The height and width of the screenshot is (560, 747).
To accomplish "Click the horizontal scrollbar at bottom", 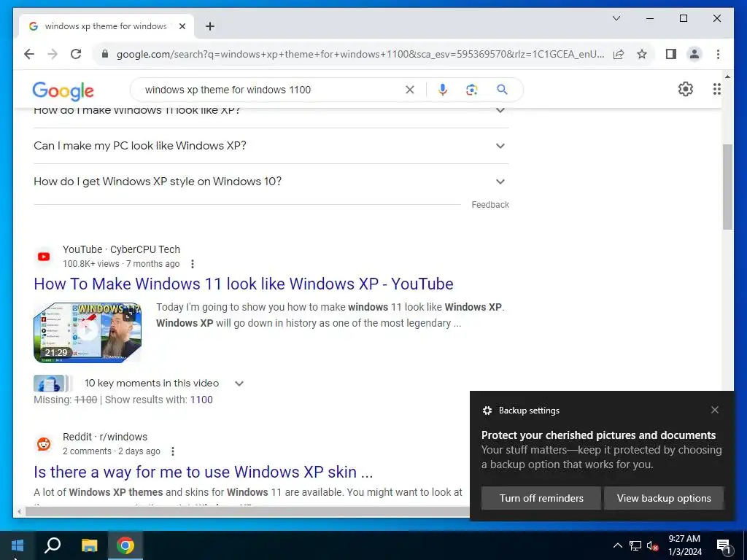I will pyautogui.click(x=248, y=512).
